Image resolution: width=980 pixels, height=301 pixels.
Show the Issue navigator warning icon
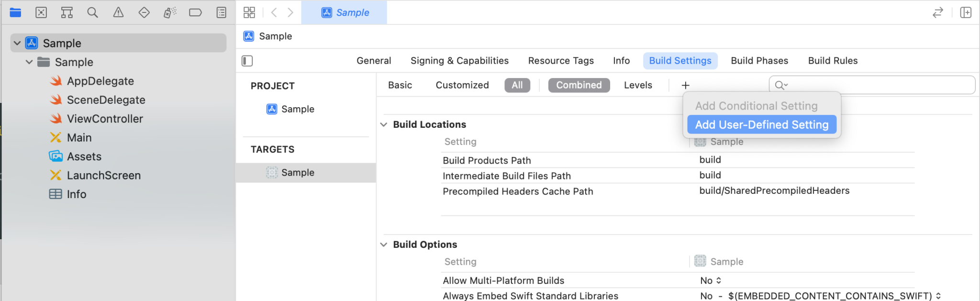tap(118, 12)
